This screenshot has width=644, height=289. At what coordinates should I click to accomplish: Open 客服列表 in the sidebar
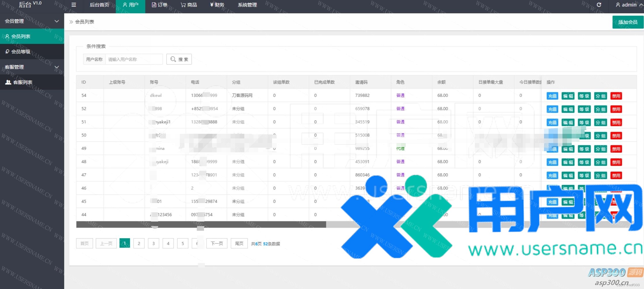coord(32,82)
